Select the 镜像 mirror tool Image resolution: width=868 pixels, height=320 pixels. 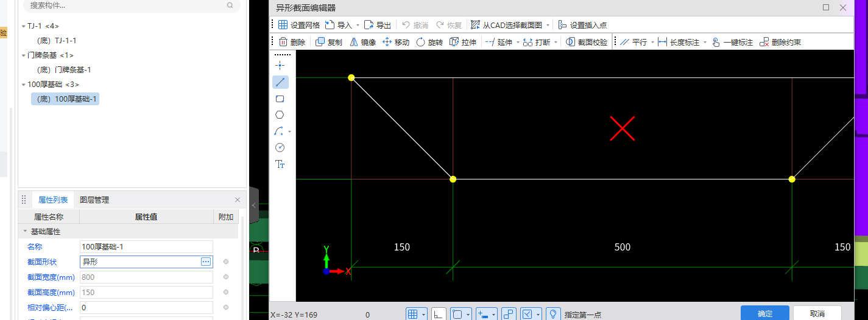362,42
